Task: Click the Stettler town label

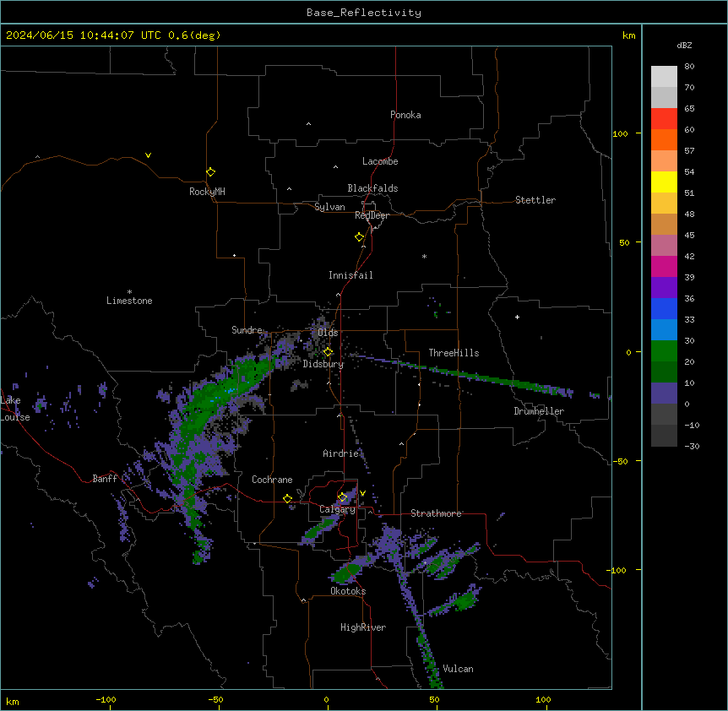Action: coord(535,200)
